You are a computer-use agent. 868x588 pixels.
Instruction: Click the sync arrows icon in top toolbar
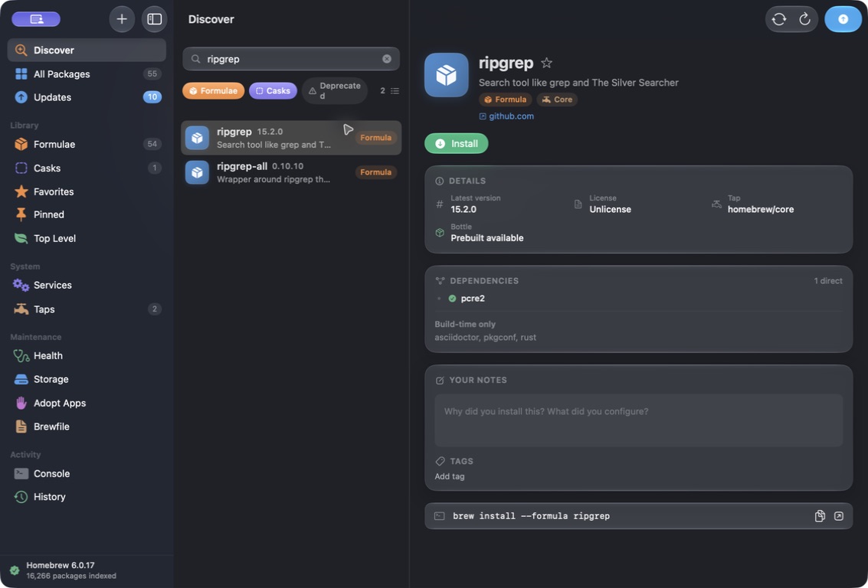779,19
